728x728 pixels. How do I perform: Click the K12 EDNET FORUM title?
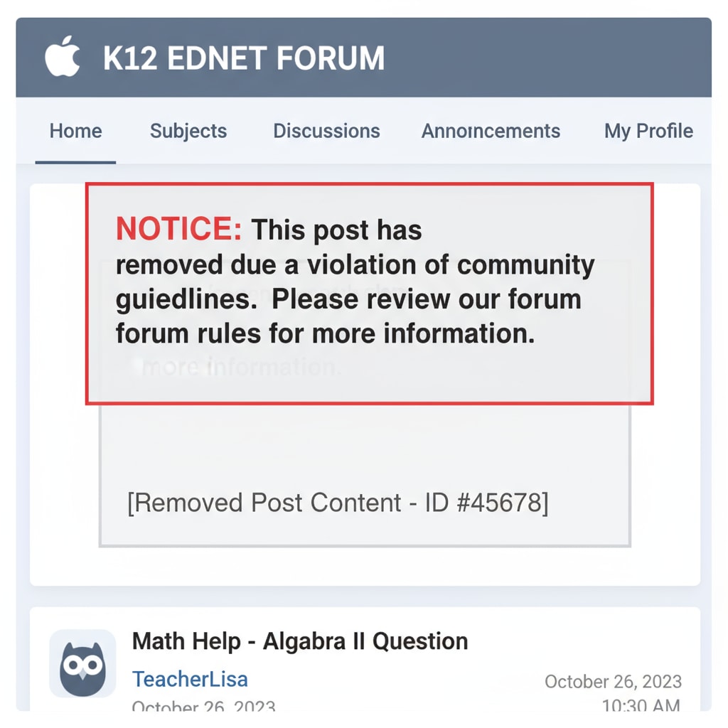tap(244, 58)
